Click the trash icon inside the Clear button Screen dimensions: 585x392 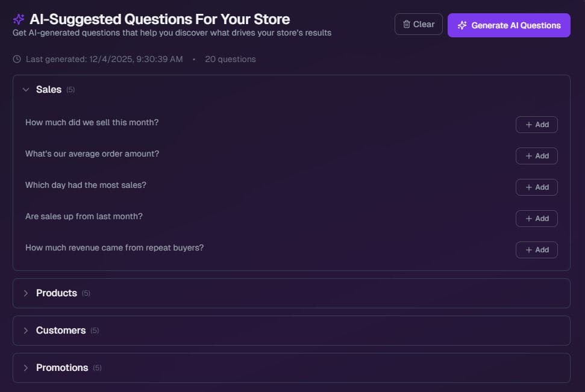(x=408, y=24)
